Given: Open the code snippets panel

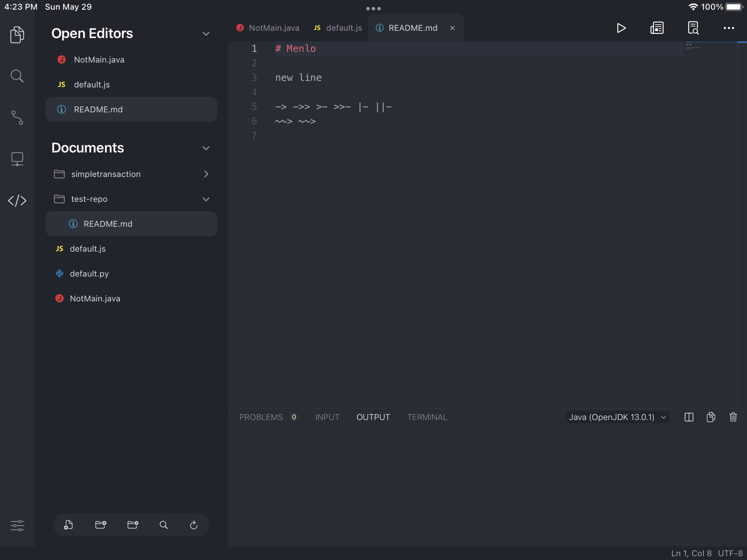Looking at the screenshot, I should pyautogui.click(x=17, y=200).
